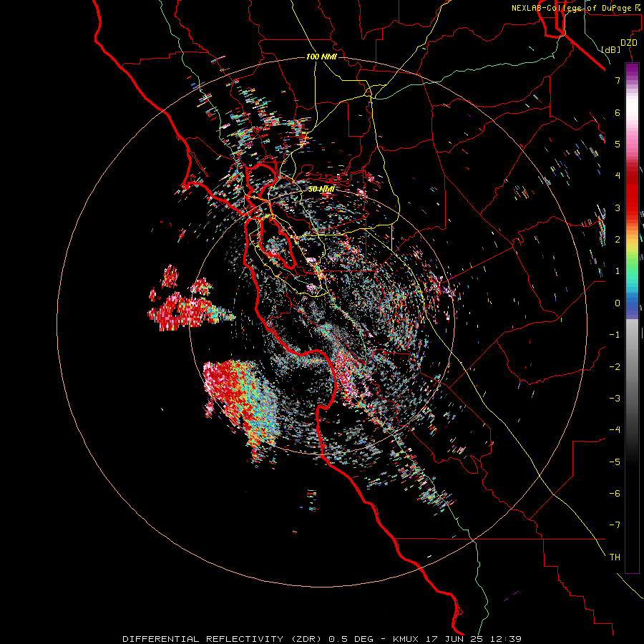Click the [dB] units label
Screen dimensions: 644x644
pos(611,49)
